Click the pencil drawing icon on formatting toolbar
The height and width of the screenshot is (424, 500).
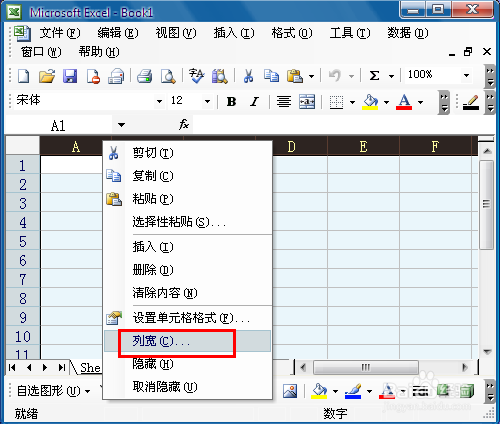coord(471,102)
